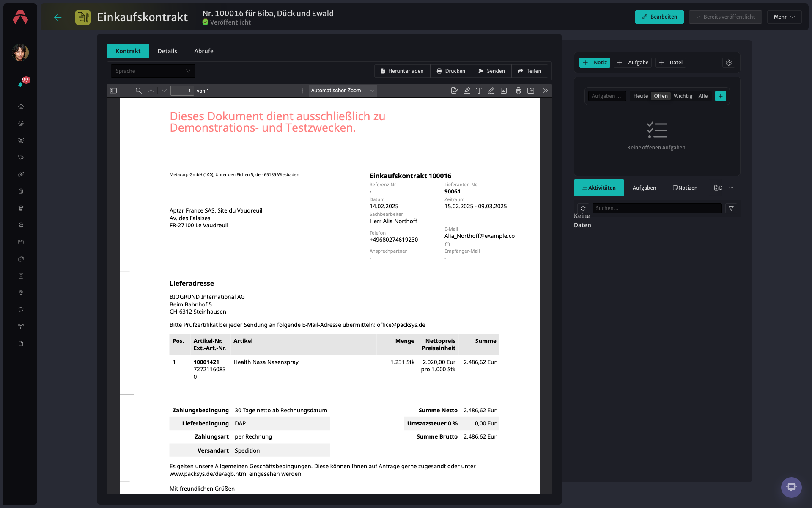Open the notifications bell
The height and width of the screenshot is (508, 812).
pos(20,84)
